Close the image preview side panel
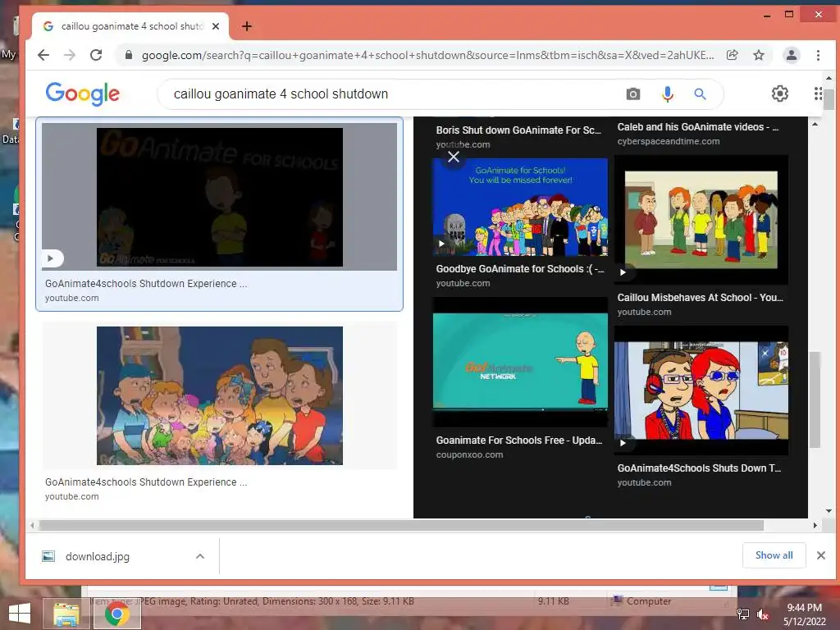 pyautogui.click(x=454, y=157)
